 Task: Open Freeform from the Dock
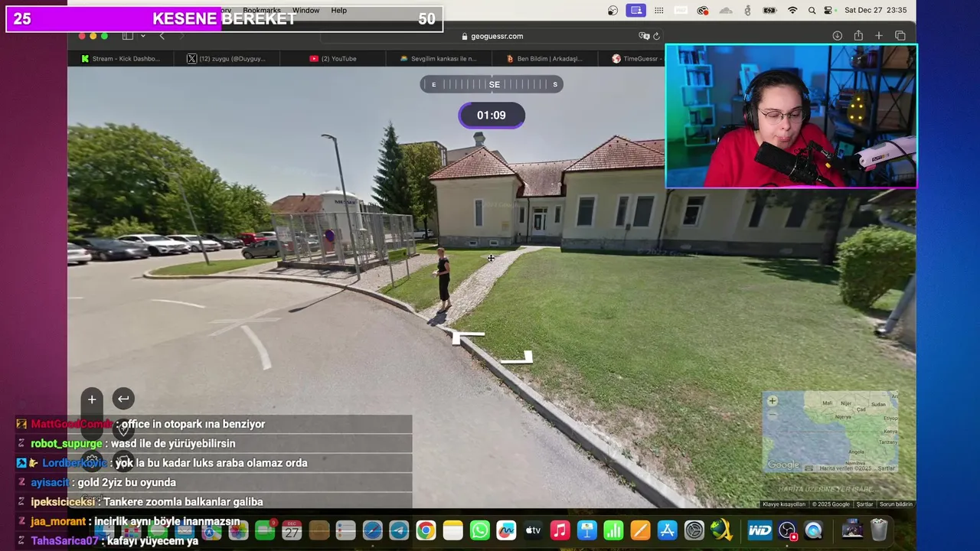tap(506, 530)
